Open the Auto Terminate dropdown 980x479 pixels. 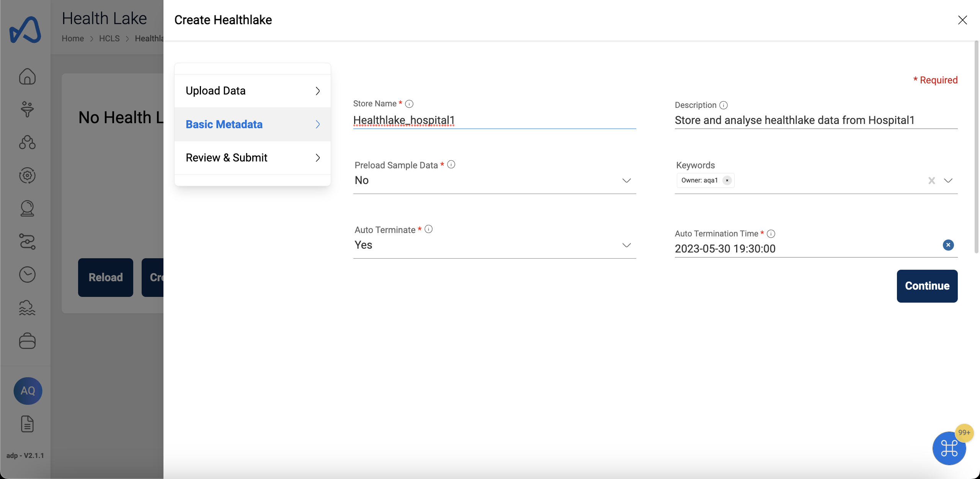pos(495,245)
